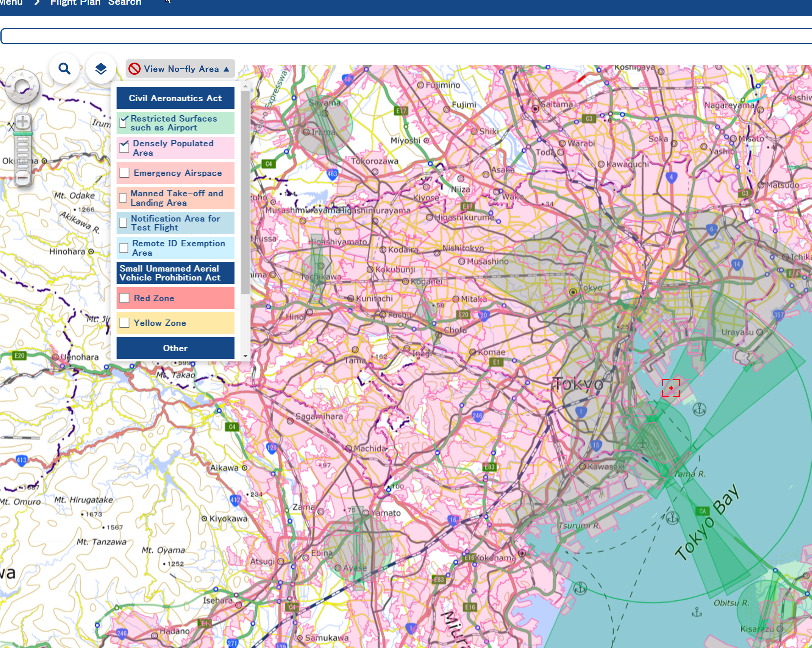Check the Red Zone option

(x=124, y=298)
